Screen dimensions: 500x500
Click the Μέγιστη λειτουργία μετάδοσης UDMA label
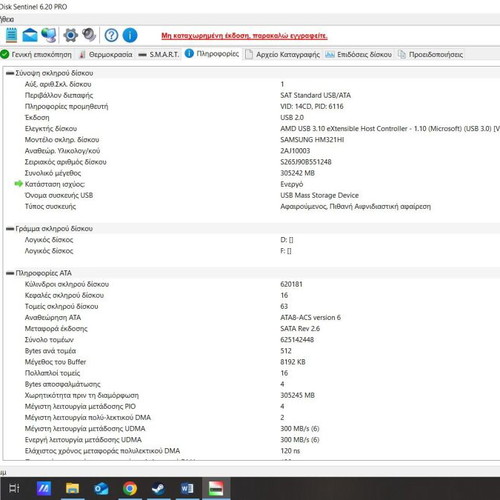pos(85,429)
